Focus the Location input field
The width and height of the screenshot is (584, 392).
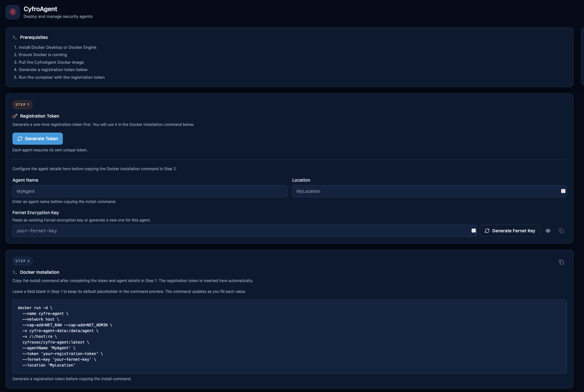[x=429, y=191]
